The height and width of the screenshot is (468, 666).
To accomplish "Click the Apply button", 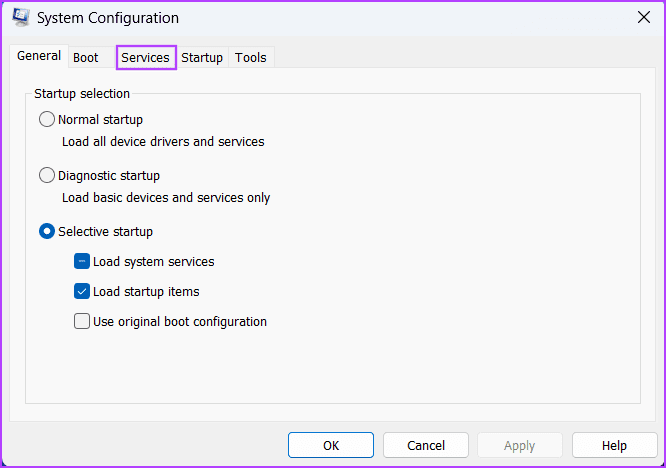I will pyautogui.click(x=520, y=445).
